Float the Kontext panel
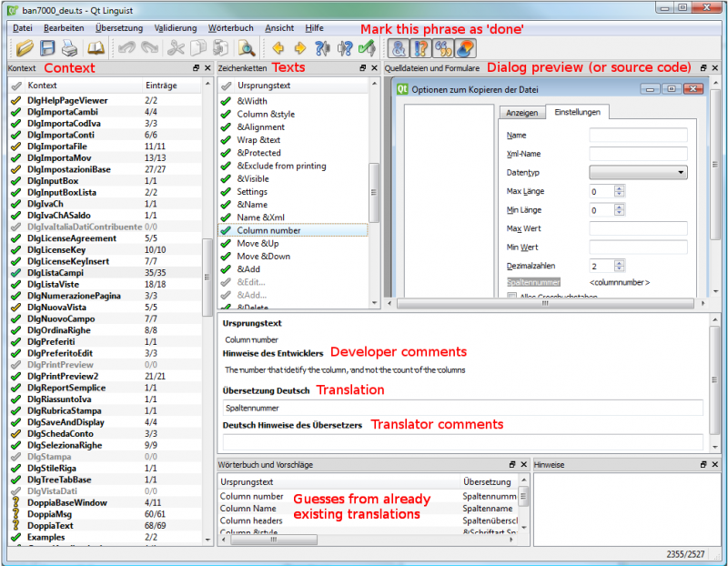This screenshot has width=728, height=566. point(196,67)
